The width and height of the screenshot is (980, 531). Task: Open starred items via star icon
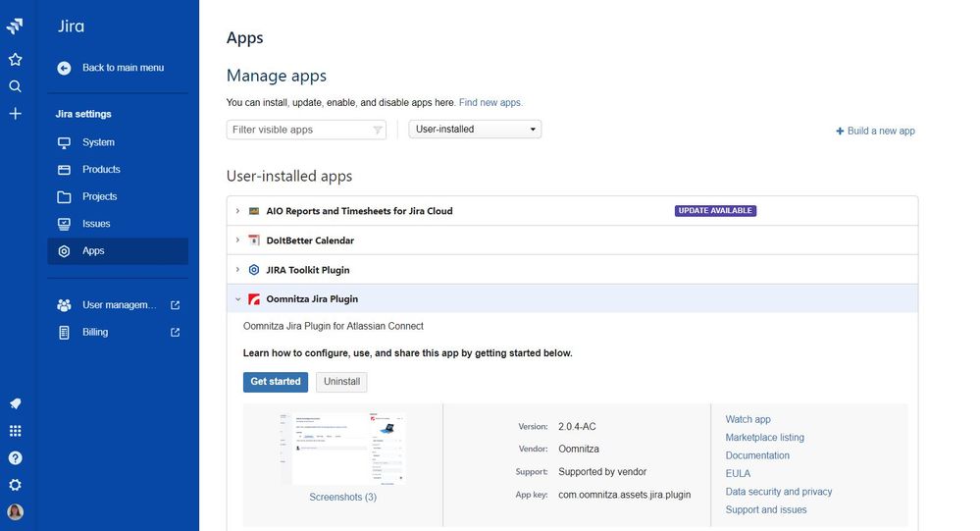click(15, 60)
